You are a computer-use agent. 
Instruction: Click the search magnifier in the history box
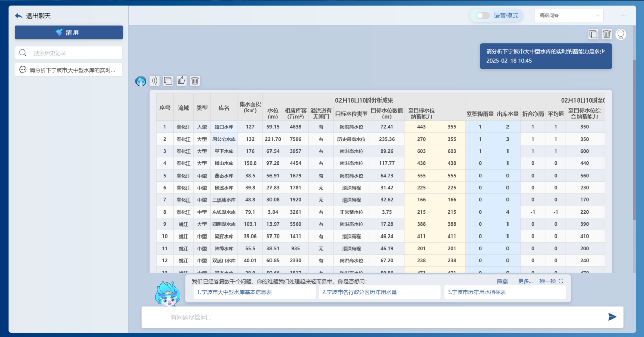tap(23, 53)
